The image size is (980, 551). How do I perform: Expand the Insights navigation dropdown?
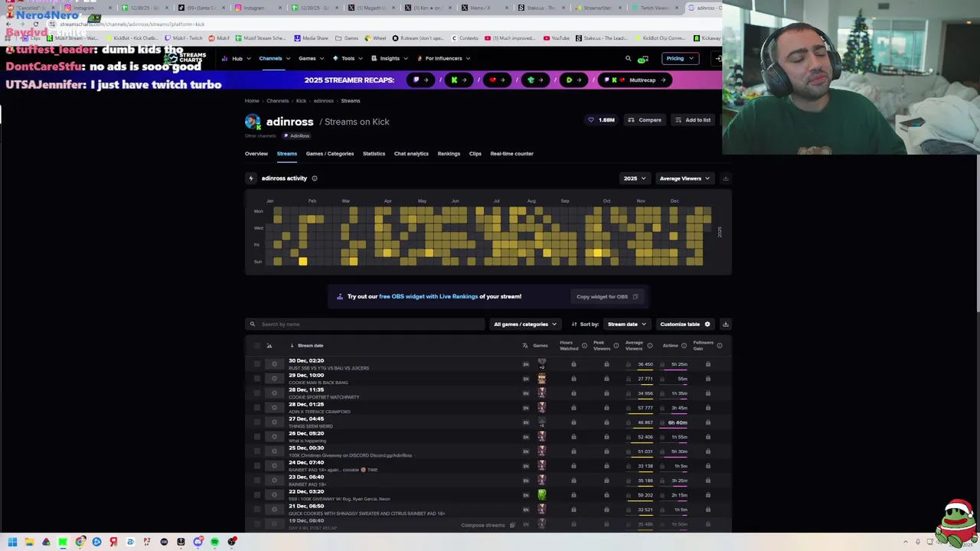pyautogui.click(x=390, y=58)
